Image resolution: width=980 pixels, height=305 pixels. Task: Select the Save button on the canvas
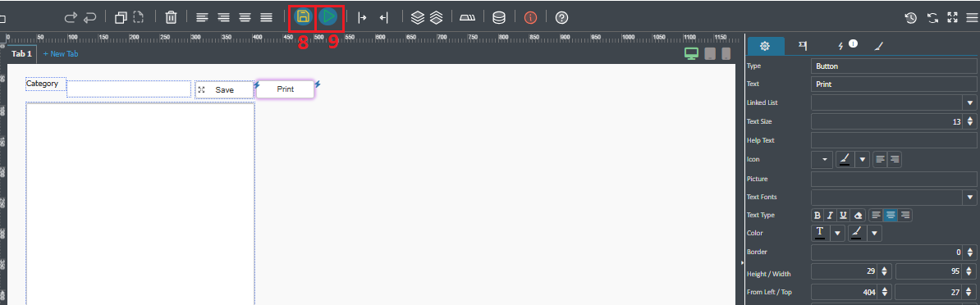coord(224,90)
